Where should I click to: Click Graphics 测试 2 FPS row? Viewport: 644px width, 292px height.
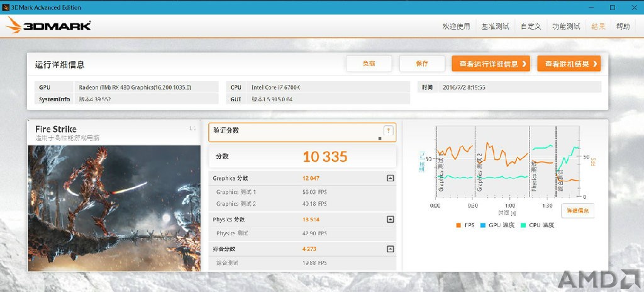point(303,203)
